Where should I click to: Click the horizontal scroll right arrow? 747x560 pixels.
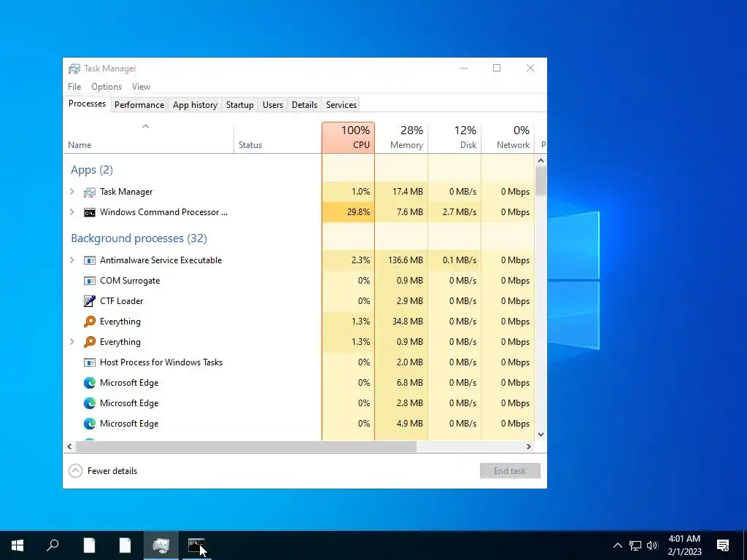tap(528, 447)
